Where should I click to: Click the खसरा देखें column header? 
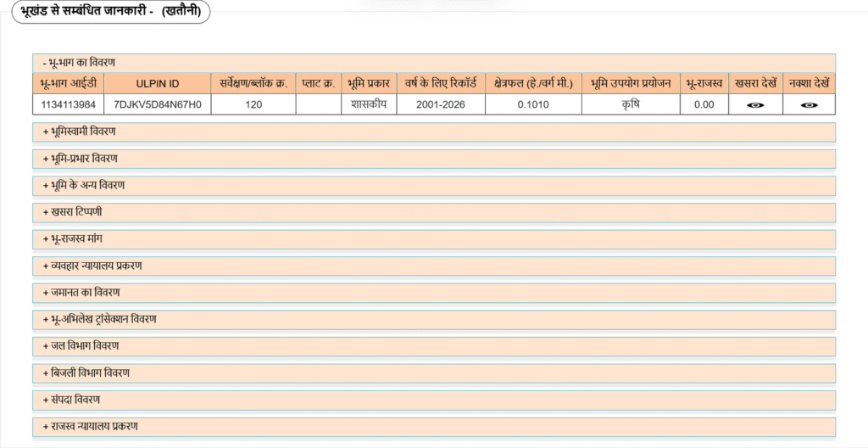pyautogui.click(x=755, y=84)
